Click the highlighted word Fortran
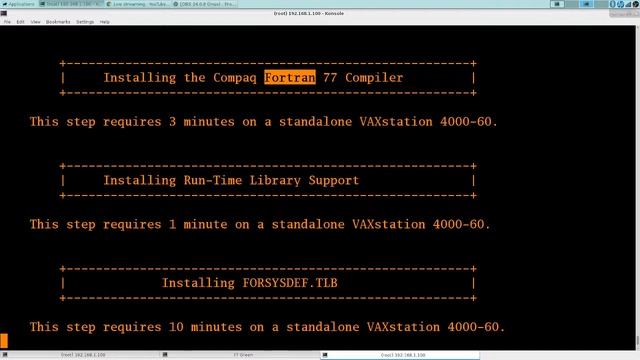This screenshot has height=360, width=640. (290, 78)
